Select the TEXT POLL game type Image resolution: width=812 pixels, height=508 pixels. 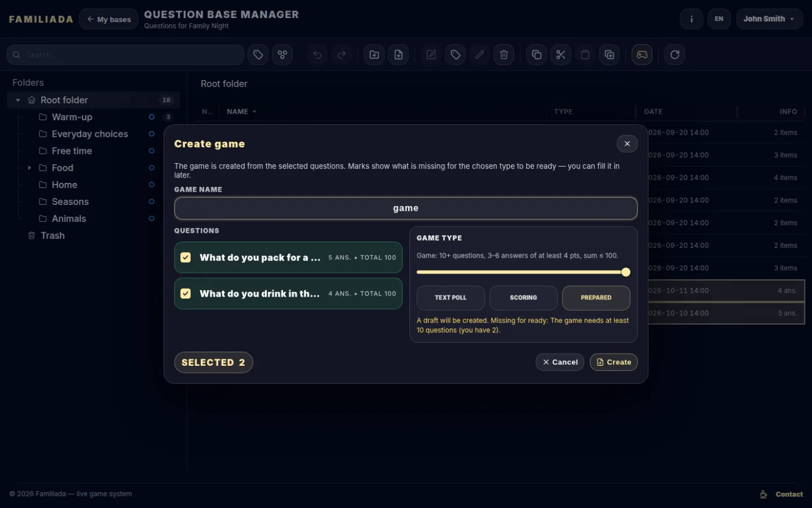pyautogui.click(x=451, y=298)
